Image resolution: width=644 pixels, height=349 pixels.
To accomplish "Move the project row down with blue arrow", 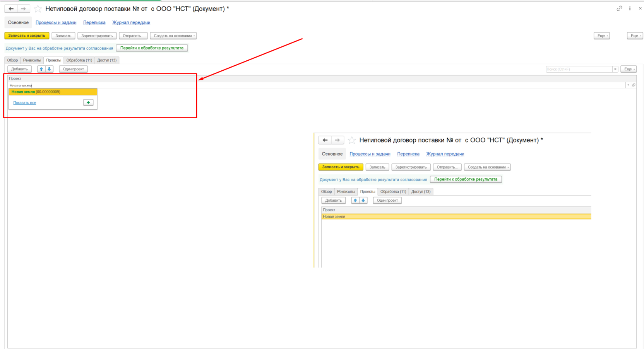I will (x=50, y=69).
